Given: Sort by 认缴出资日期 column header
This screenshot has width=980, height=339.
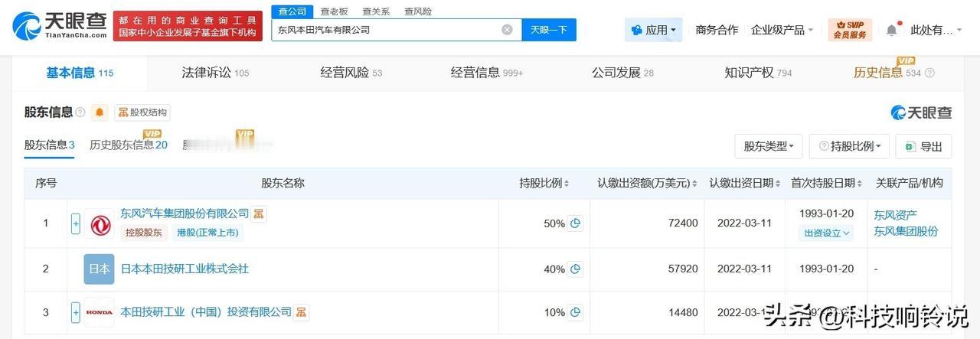Looking at the screenshot, I should 745,184.
